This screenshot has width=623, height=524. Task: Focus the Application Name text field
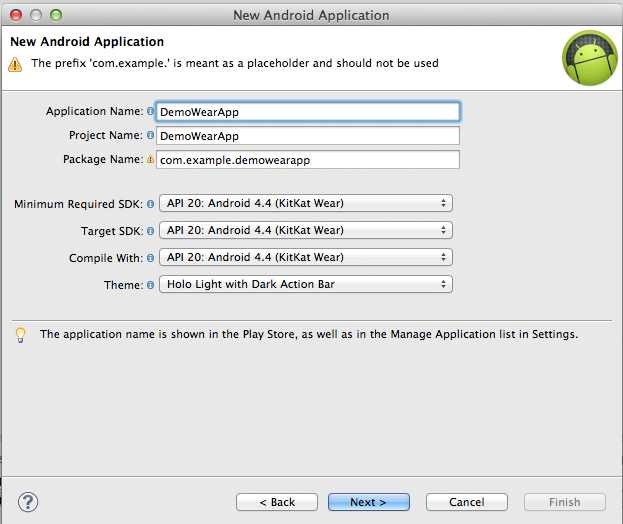308,112
